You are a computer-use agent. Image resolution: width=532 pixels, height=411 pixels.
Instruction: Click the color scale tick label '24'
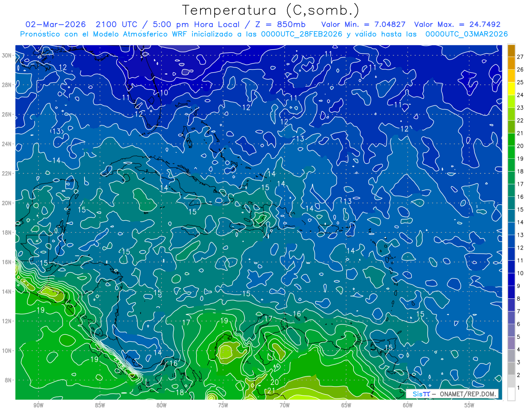[520, 95]
